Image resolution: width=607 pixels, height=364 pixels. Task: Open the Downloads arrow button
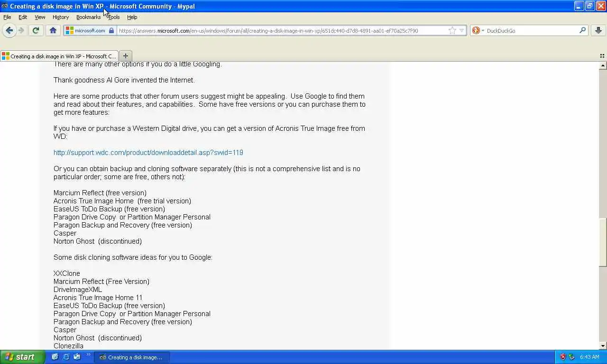click(x=598, y=30)
